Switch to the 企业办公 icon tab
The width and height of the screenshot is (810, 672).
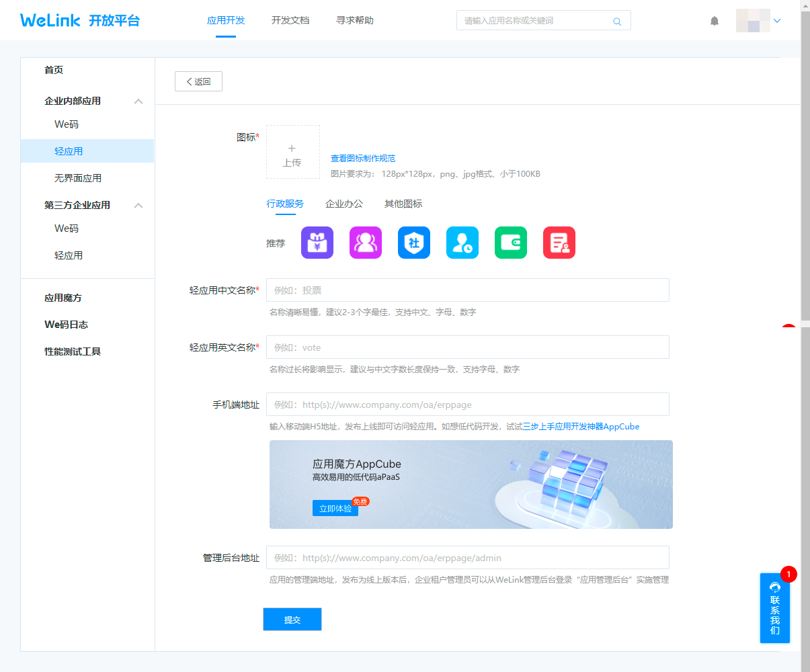[344, 204]
